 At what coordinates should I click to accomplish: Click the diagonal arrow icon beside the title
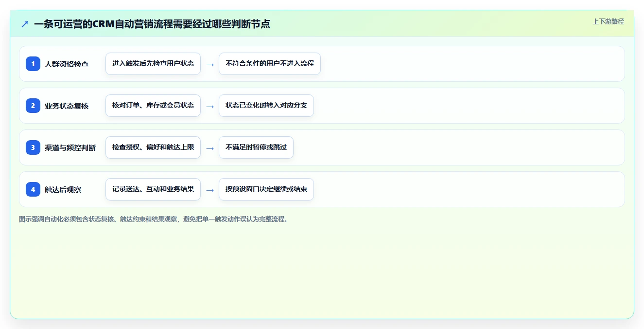(x=25, y=24)
